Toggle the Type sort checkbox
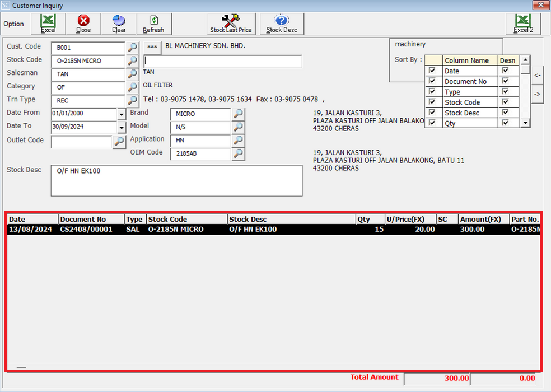This screenshot has height=392, width=551. [x=432, y=91]
